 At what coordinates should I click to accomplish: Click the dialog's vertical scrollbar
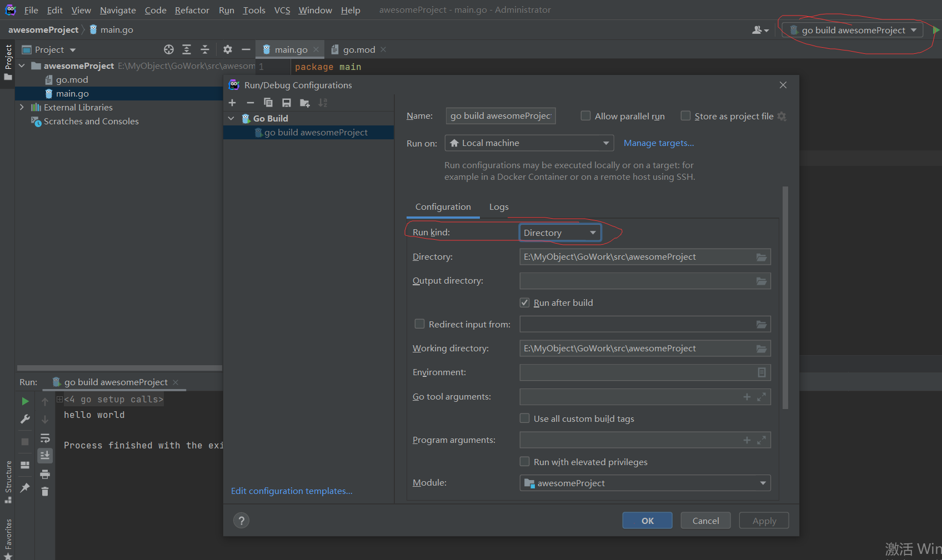point(785,297)
